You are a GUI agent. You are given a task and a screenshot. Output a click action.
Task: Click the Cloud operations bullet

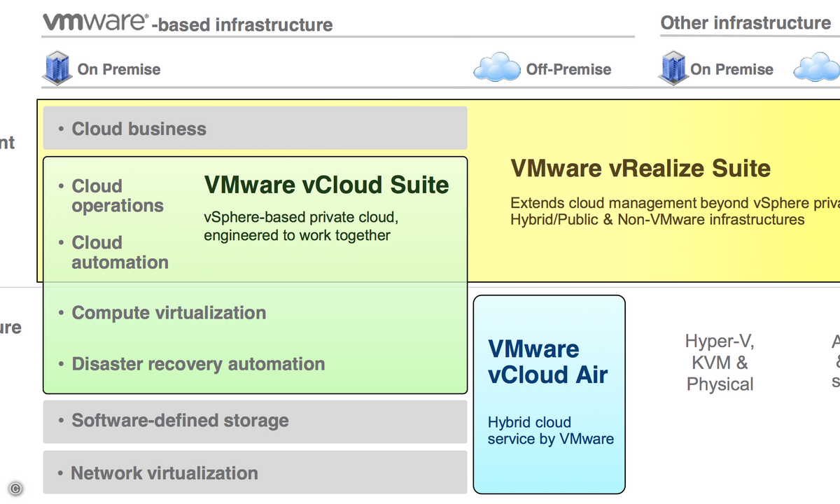point(111,196)
